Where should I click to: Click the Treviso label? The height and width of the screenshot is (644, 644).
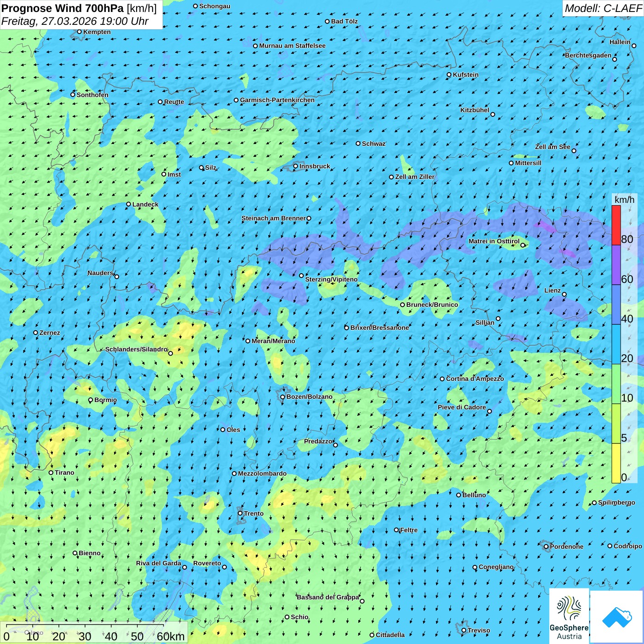(x=479, y=630)
